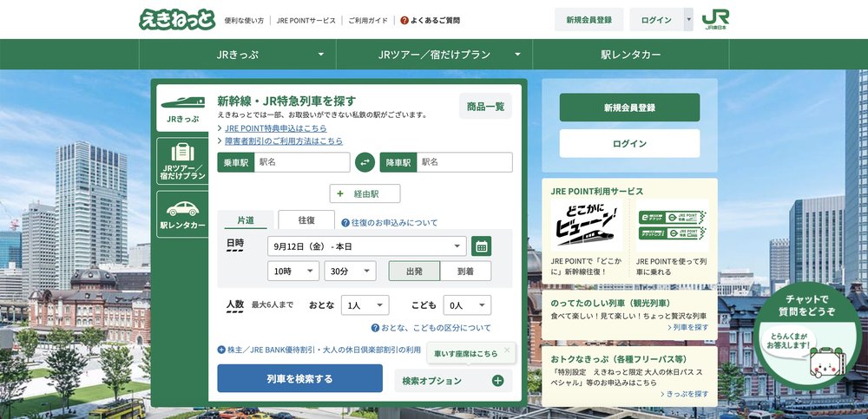This screenshot has width=868, height=419.
Task: Click question icon beside おとな、こどもの区分について
Action: (x=375, y=328)
